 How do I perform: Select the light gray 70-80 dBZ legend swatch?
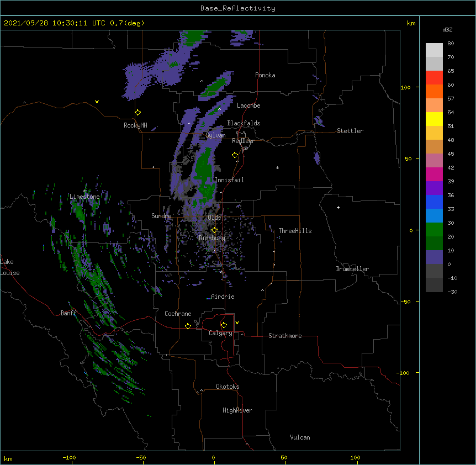(434, 50)
